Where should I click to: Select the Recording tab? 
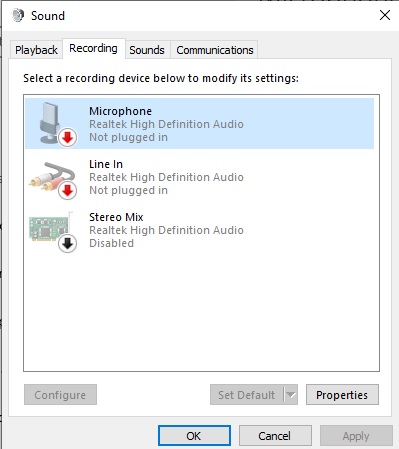pos(94,48)
